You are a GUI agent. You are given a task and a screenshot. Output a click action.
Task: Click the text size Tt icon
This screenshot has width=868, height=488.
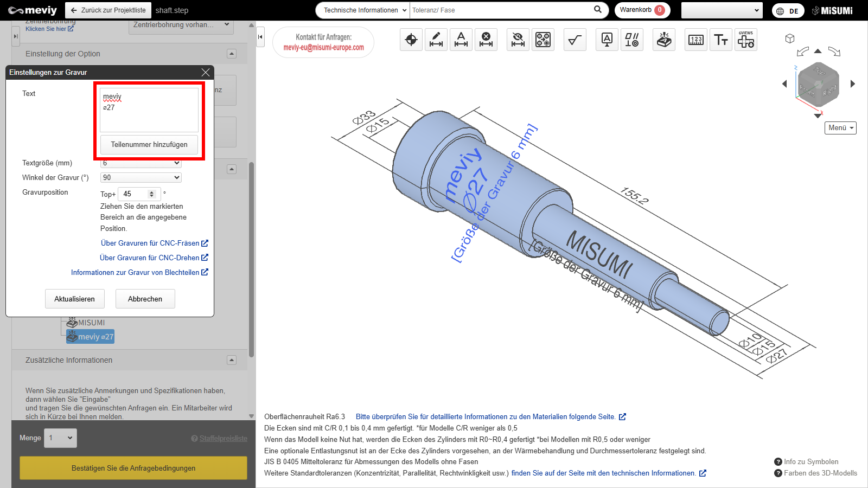pyautogui.click(x=721, y=40)
